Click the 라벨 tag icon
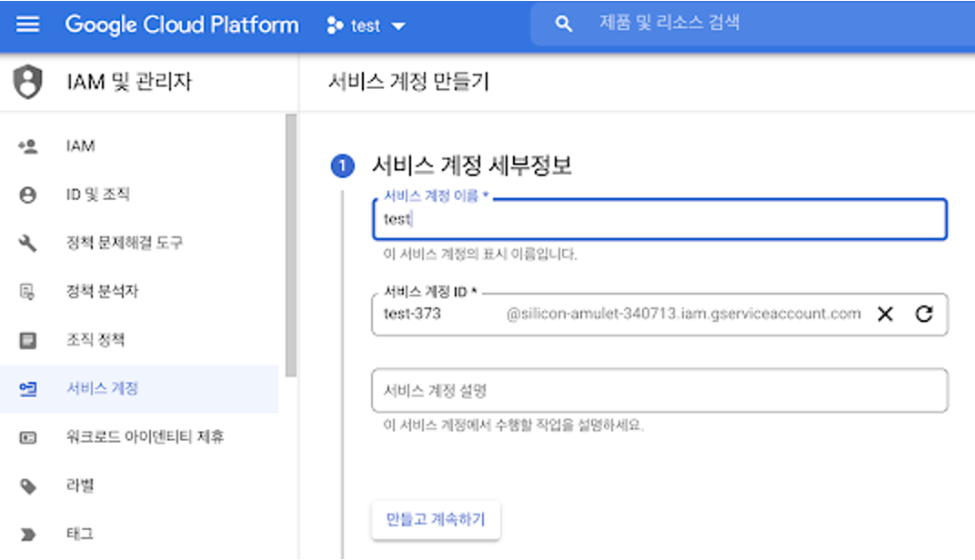Image resolution: width=975 pixels, height=560 pixels. pos(28,486)
